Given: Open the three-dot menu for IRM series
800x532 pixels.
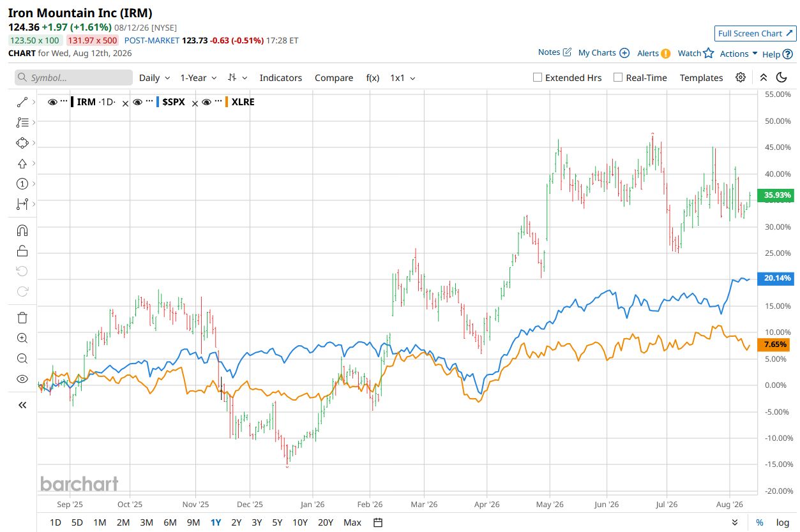Looking at the screenshot, I should 64,101.
